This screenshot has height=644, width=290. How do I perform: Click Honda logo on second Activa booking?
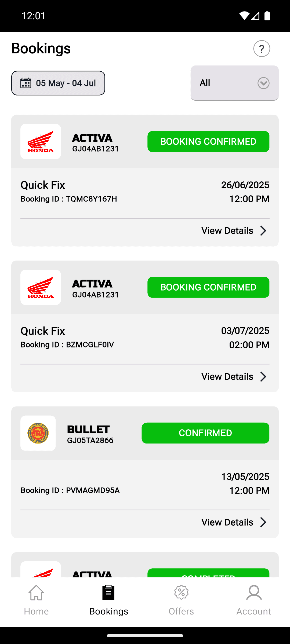(41, 287)
